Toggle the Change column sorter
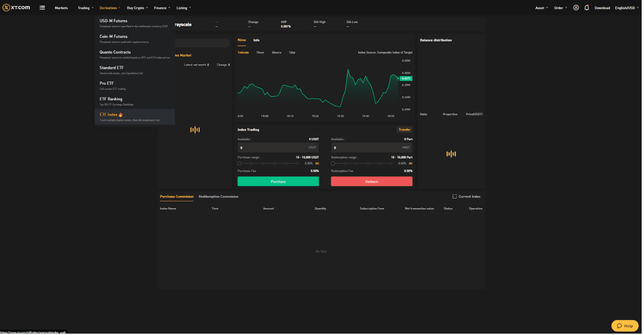Viewport: 644px width, 335px height. click(x=223, y=65)
